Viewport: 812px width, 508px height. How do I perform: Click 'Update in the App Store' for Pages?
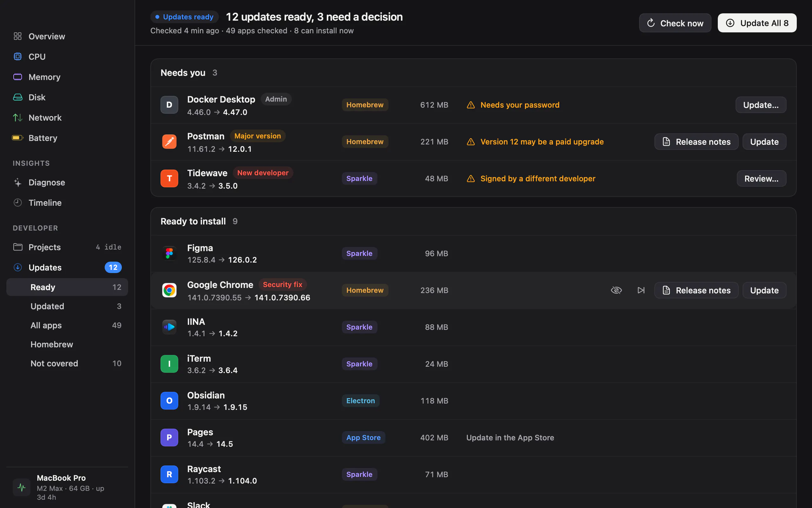point(510,438)
